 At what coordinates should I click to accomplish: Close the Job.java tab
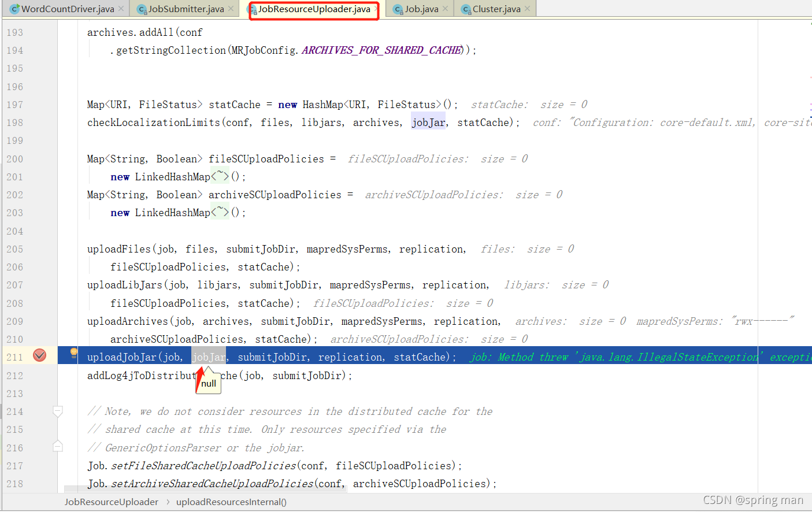tap(445, 9)
